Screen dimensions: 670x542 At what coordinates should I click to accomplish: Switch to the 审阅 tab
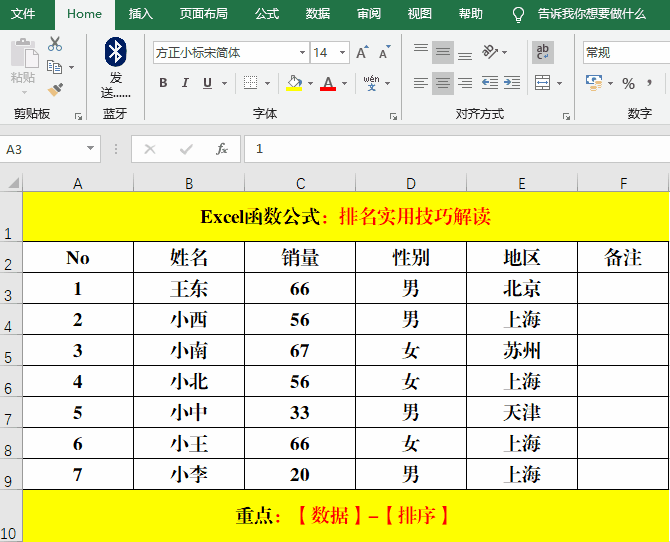(368, 14)
